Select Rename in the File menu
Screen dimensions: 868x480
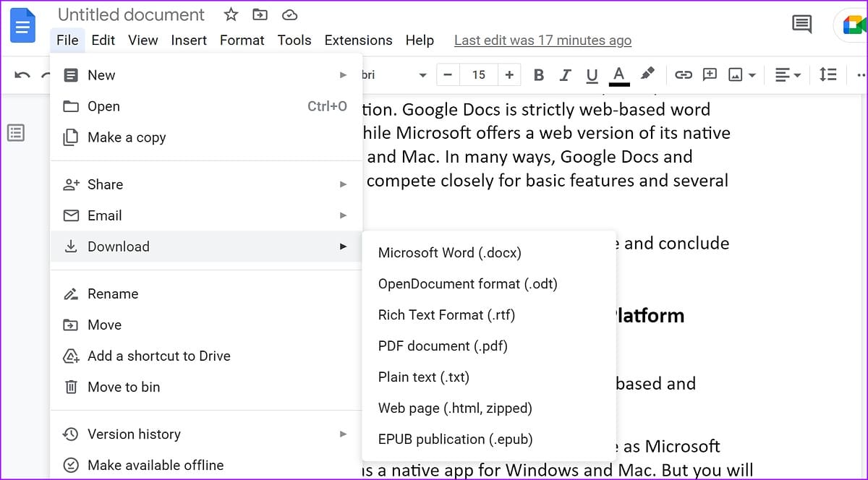point(206,293)
